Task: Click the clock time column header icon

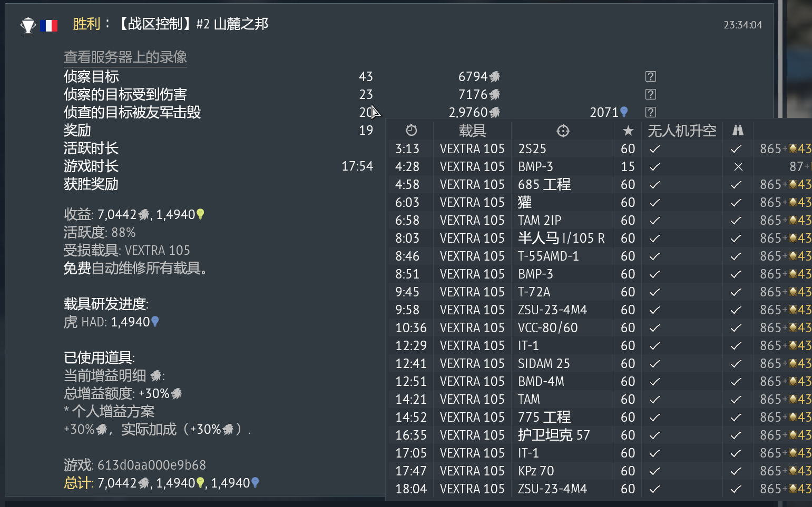Action: click(412, 130)
